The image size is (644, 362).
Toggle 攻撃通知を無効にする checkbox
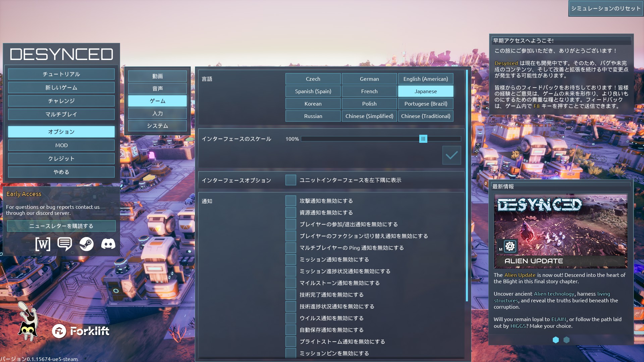(291, 201)
